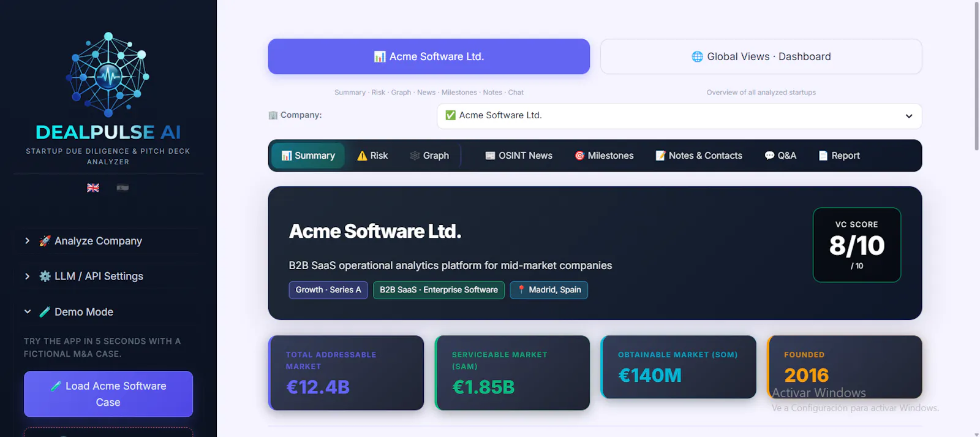
Task: Open the Company dropdown arrow
Action: point(909,116)
